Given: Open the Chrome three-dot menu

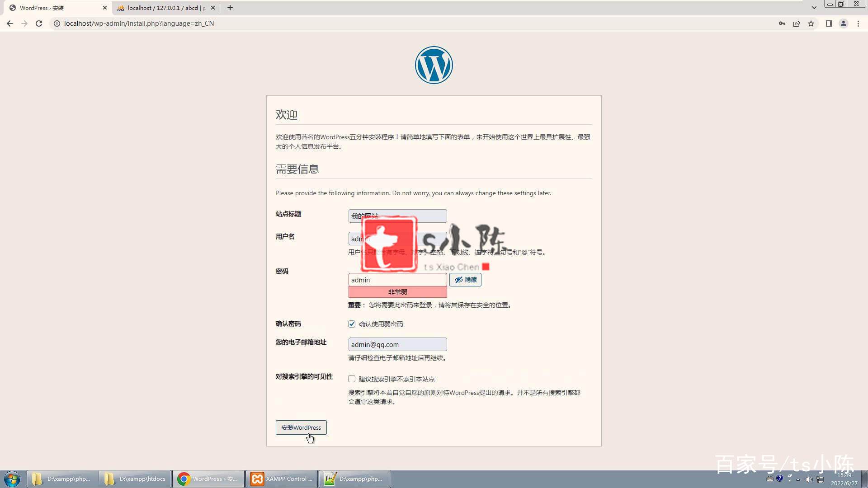Looking at the screenshot, I should tap(858, 23).
